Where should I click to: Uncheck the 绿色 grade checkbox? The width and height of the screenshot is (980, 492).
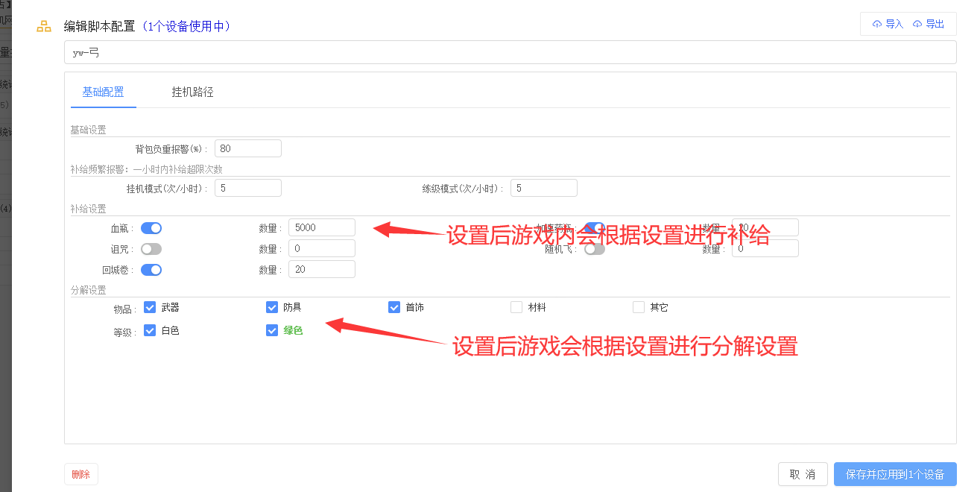click(x=272, y=330)
